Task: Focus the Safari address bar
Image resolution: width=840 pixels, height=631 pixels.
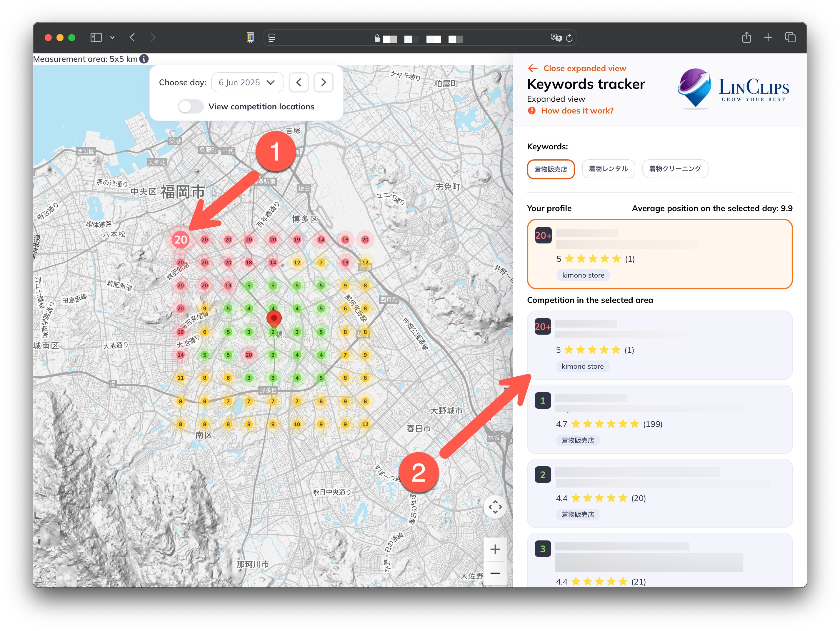Action: [x=420, y=38]
